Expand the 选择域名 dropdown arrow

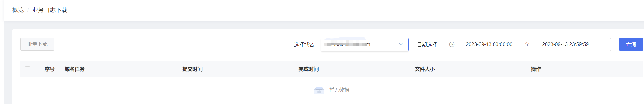[401, 44]
